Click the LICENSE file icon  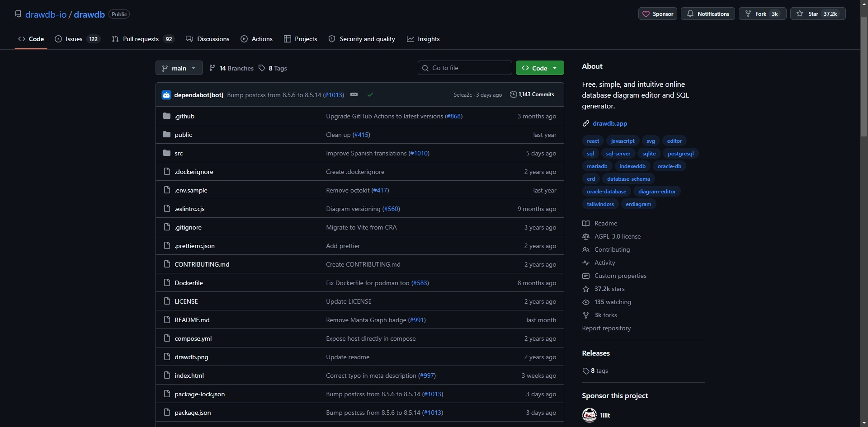(167, 301)
